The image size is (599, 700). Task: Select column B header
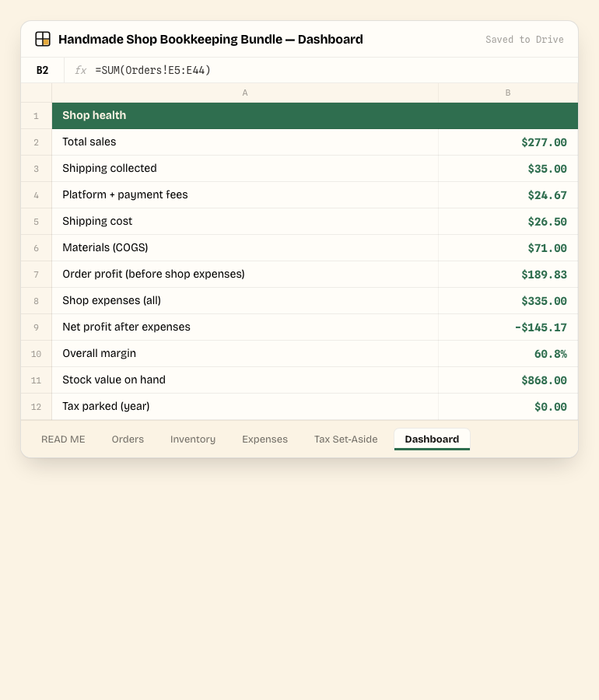pos(508,93)
